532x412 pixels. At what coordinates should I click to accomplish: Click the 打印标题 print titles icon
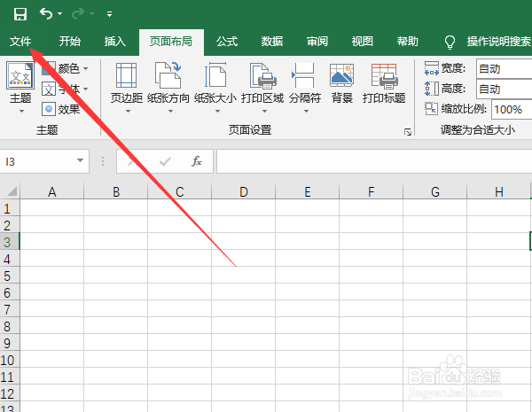tap(384, 75)
